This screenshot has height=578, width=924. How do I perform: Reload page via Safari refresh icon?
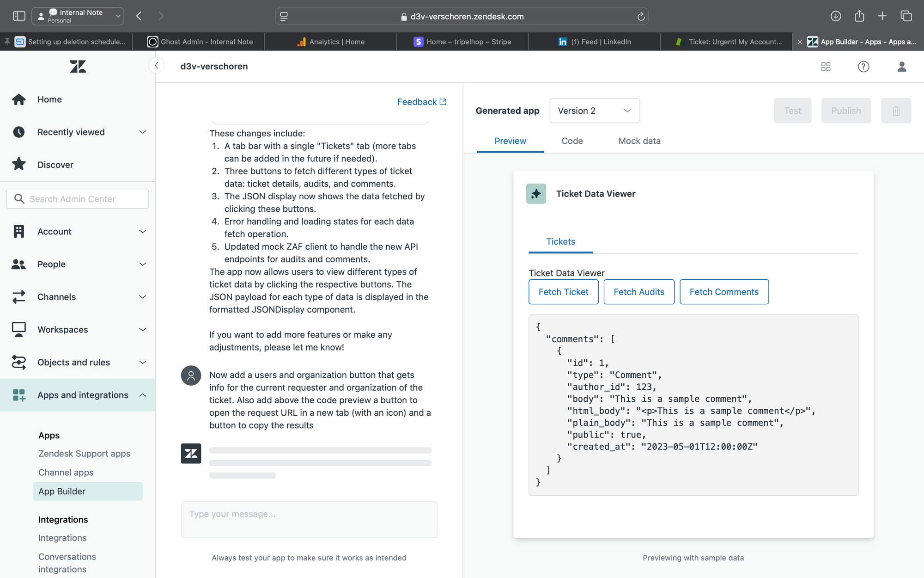(641, 17)
